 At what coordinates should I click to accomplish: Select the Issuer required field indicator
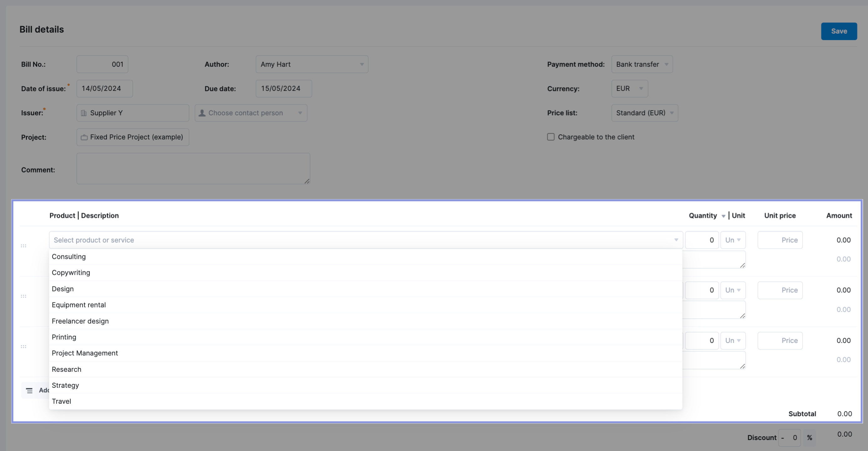45,108
